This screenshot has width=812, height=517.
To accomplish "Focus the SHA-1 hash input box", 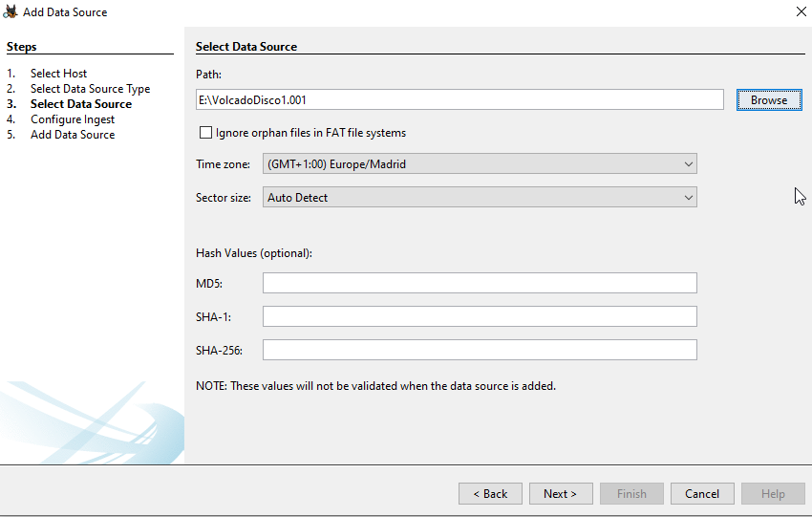I will 480,316.
